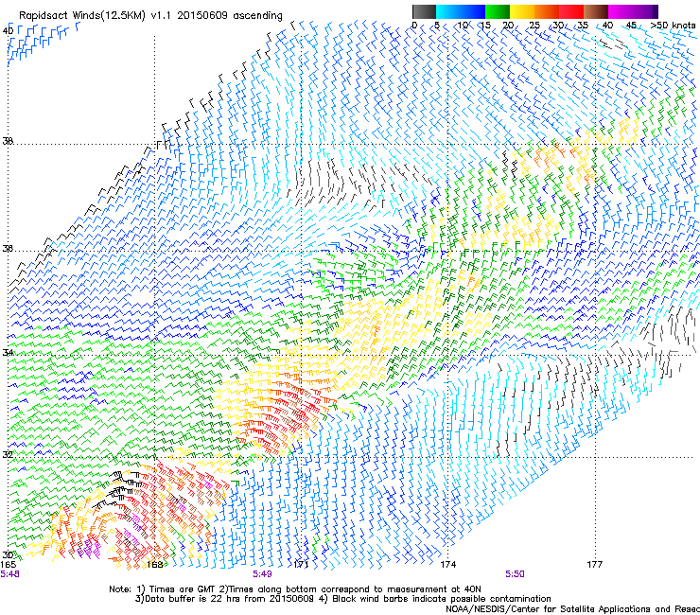
Task: Click the 'Data buffer is 22 hrs' note line
Action: tap(342, 599)
